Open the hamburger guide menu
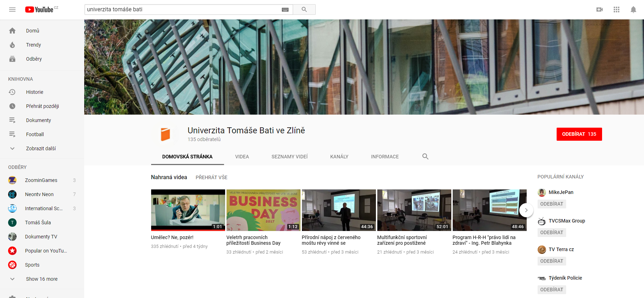The height and width of the screenshot is (298, 644). tap(12, 10)
